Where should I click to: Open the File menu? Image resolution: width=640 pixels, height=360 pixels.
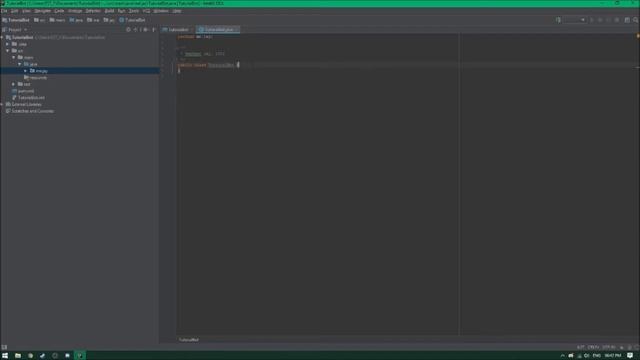[x=4, y=11]
